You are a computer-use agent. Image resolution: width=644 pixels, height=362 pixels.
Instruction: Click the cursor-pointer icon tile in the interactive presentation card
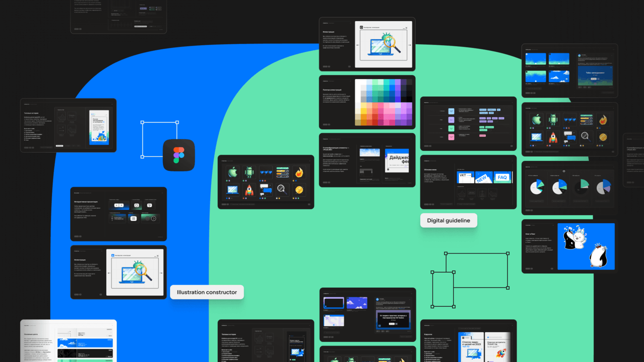tap(150, 205)
